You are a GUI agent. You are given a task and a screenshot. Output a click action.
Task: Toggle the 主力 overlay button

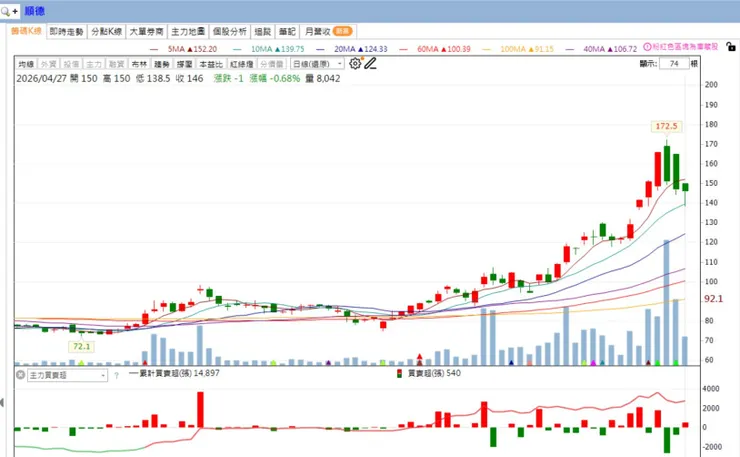[x=94, y=64]
